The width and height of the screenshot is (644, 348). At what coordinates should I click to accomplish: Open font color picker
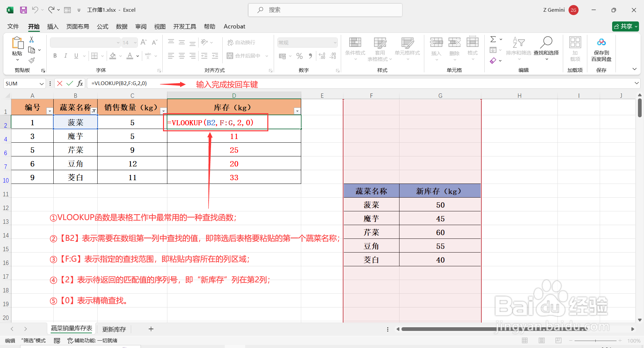pos(138,56)
